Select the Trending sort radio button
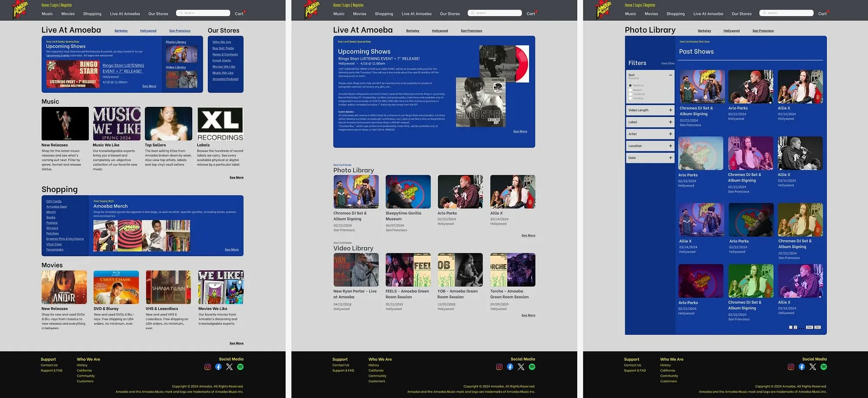This screenshot has height=398, width=868. click(x=630, y=99)
